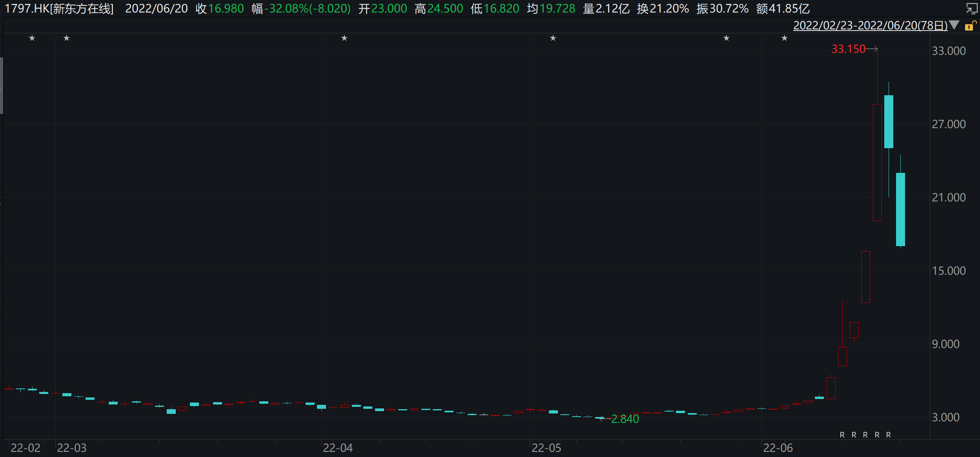Click the star marker just left of 22-06 gridline
Viewport: 980px width, 457px height.
[x=726, y=38]
